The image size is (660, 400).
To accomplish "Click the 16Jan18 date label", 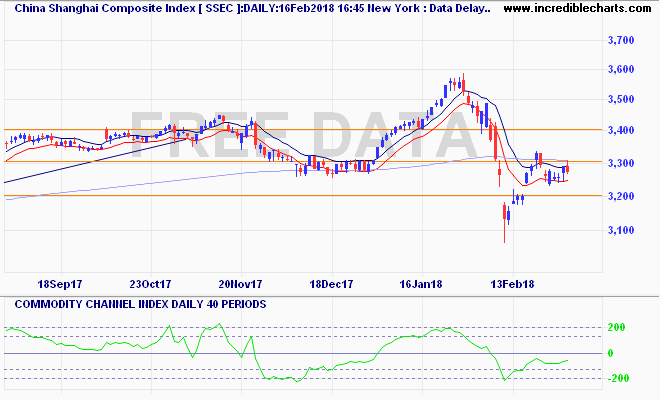I will [421, 284].
